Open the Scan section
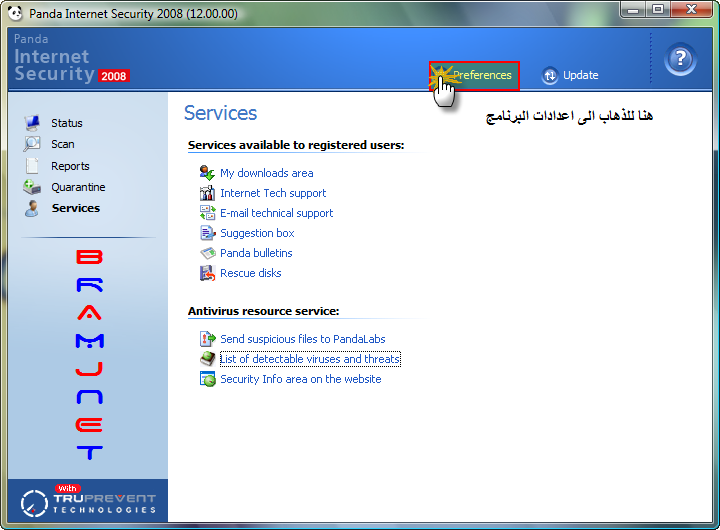 [x=62, y=144]
